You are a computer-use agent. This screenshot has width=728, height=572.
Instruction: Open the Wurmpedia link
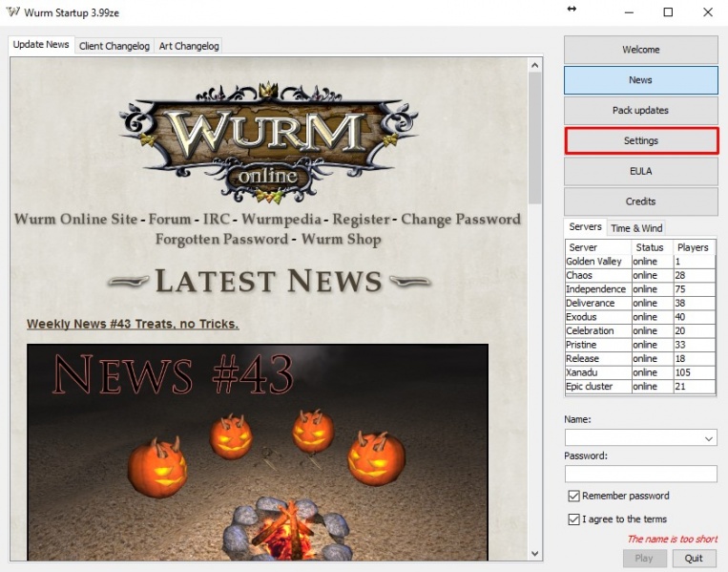click(x=281, y=220)
